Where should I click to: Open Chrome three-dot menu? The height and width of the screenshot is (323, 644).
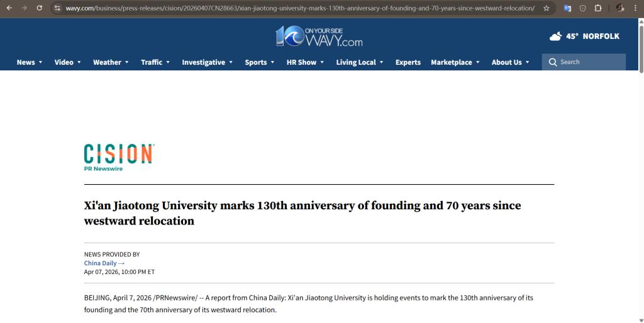636,8
